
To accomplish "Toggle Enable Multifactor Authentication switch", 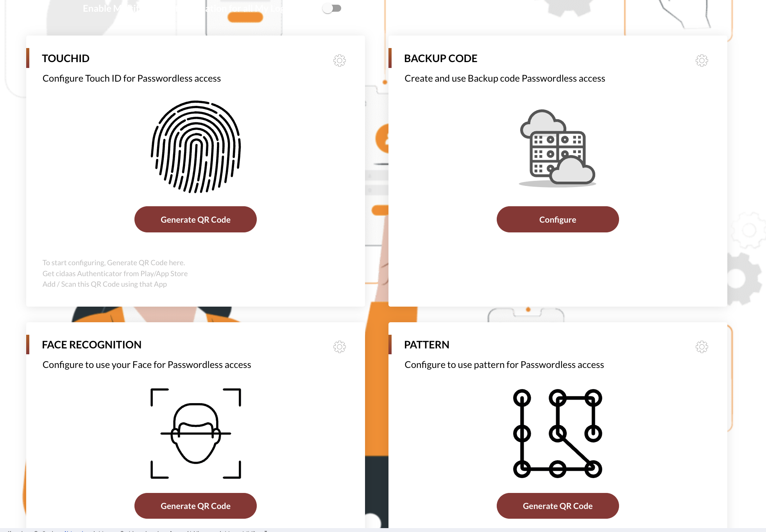I will coord(332,8).
